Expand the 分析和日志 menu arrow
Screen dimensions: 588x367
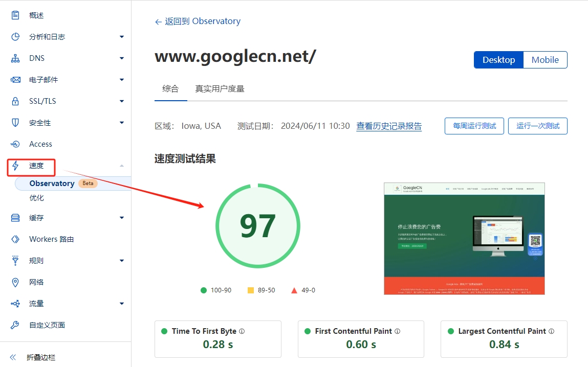coord(121,37)
